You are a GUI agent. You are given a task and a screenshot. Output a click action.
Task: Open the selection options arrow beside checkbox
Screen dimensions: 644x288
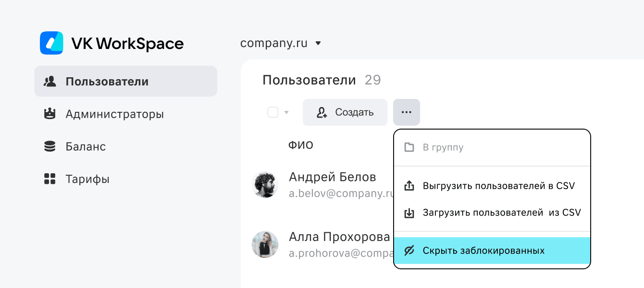[x=287, y=113]
